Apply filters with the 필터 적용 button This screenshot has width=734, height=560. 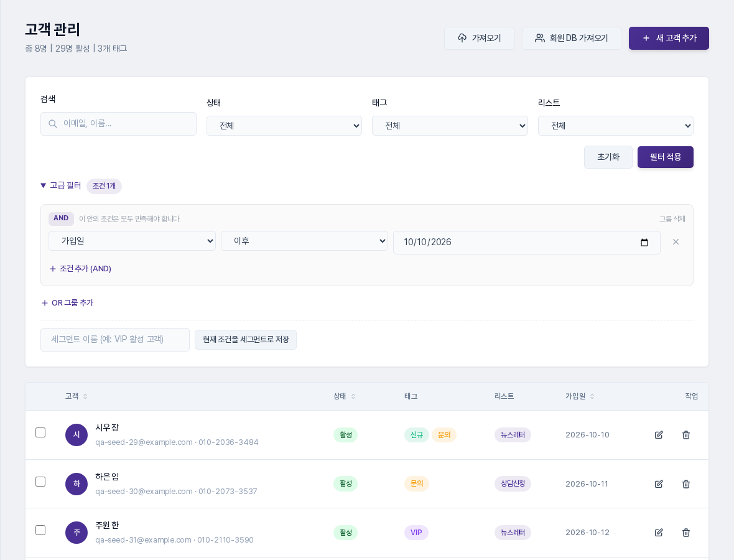(x=665, y=157)
